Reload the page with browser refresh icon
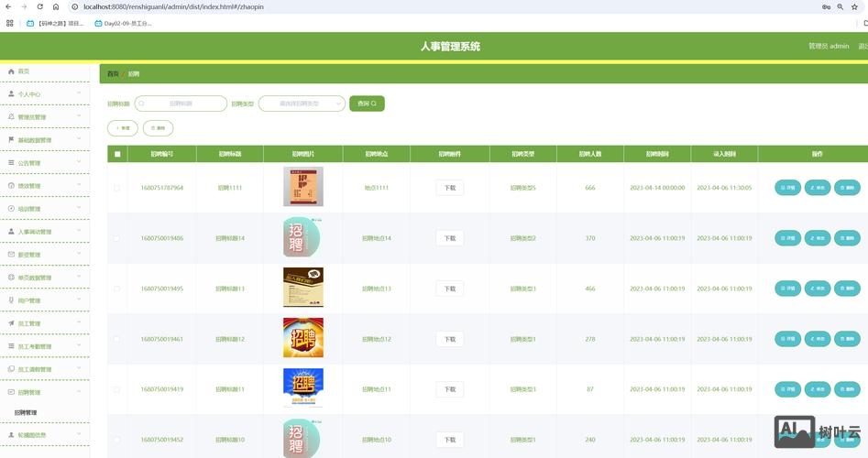This screenshot has width=868, height=458. tap(39, 6)
